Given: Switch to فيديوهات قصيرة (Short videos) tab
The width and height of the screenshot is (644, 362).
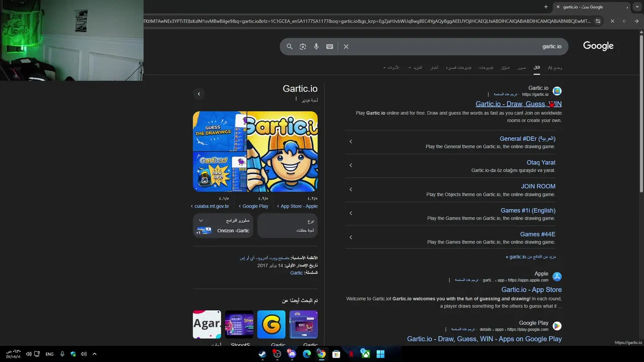Looking at the screenshot, I should 459,67.
